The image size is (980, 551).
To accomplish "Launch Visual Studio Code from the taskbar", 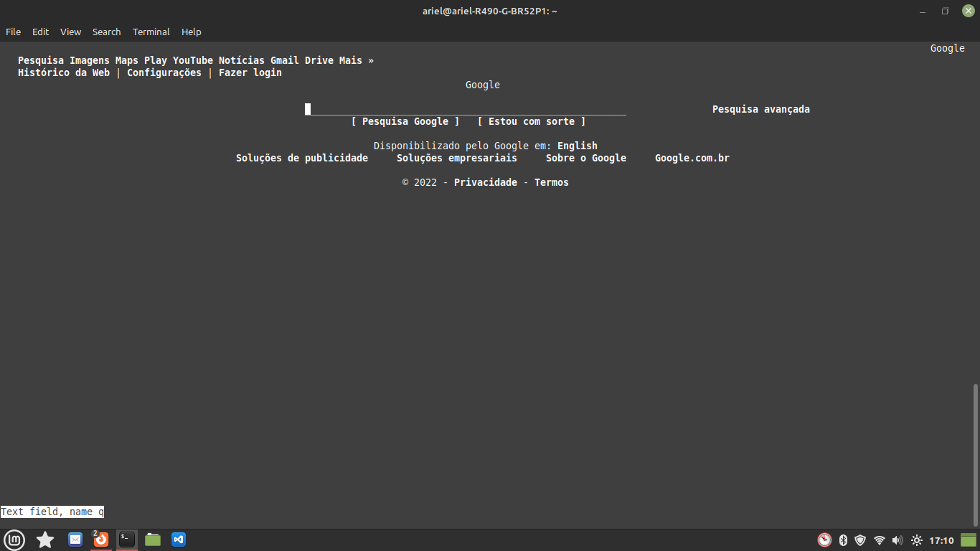I will pos(178,540).
